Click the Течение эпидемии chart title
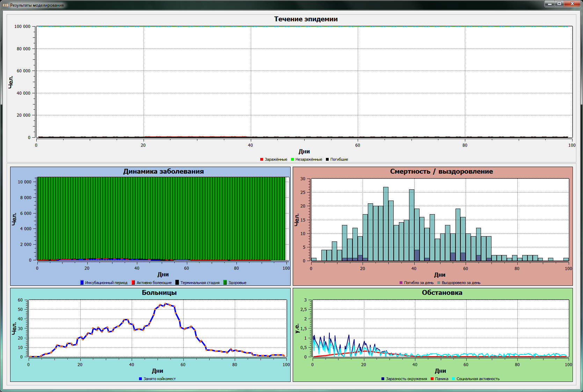 click(x=306, y=19)
